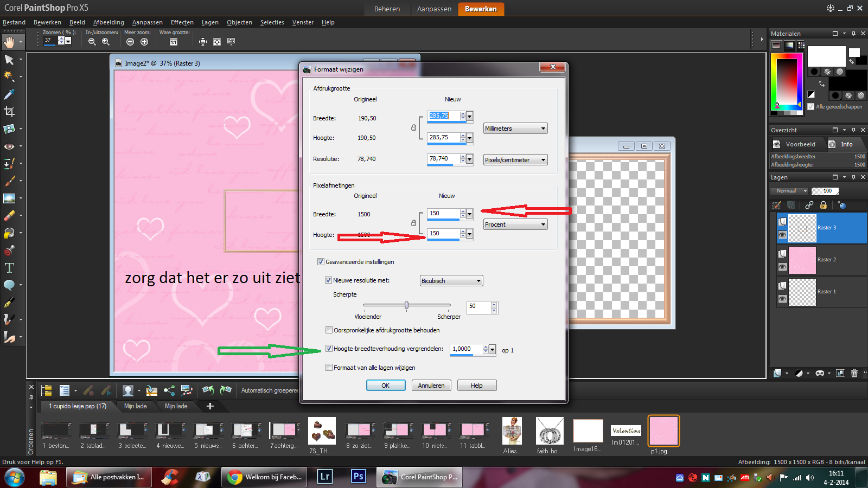Screen dimensions: 868x488
Task: Hide the Raster 2 layer
Action: coord(782,267)
